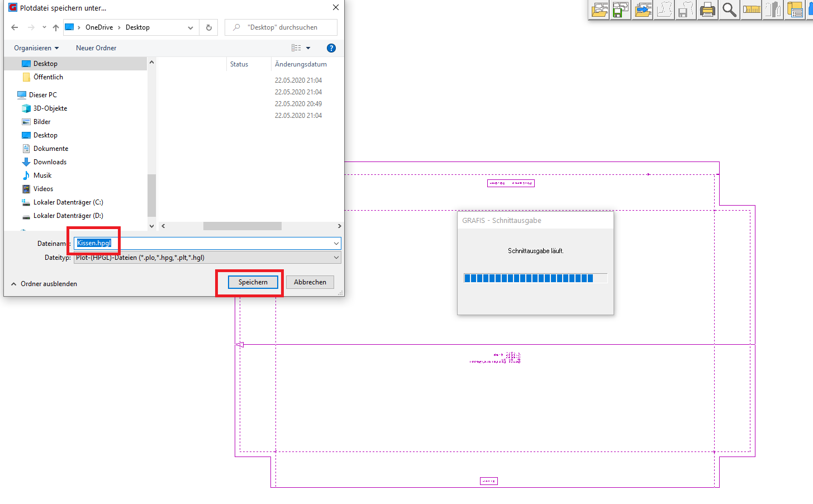Click the folder with blue arrow icon
Image resolution: width=813 pixels, height=504 pixels.
point(643,10)
